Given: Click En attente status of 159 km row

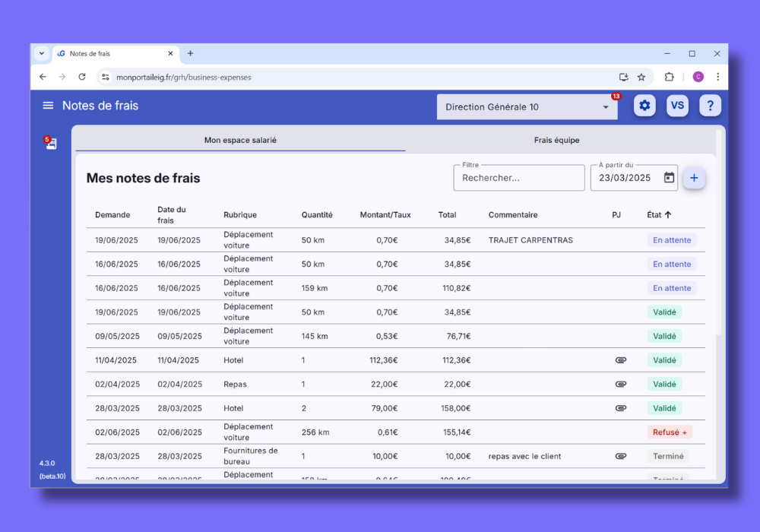Looking at the screenshot, I should 672,288.
